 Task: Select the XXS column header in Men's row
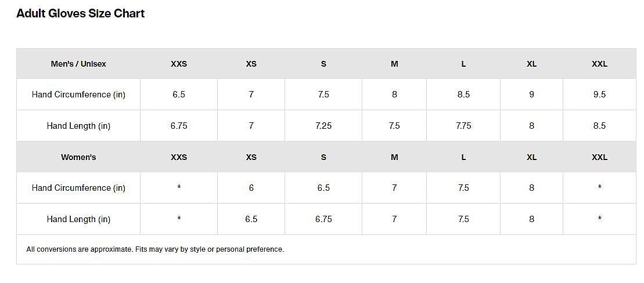[179, 64]
